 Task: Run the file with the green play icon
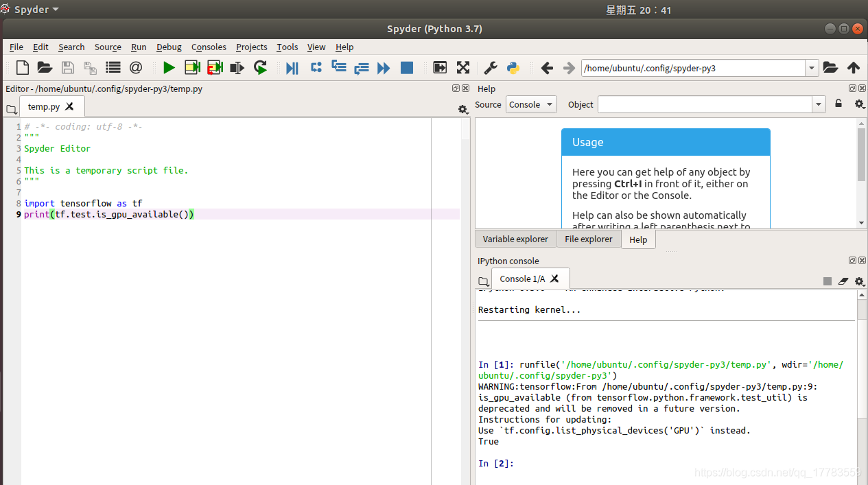point(169,68)
